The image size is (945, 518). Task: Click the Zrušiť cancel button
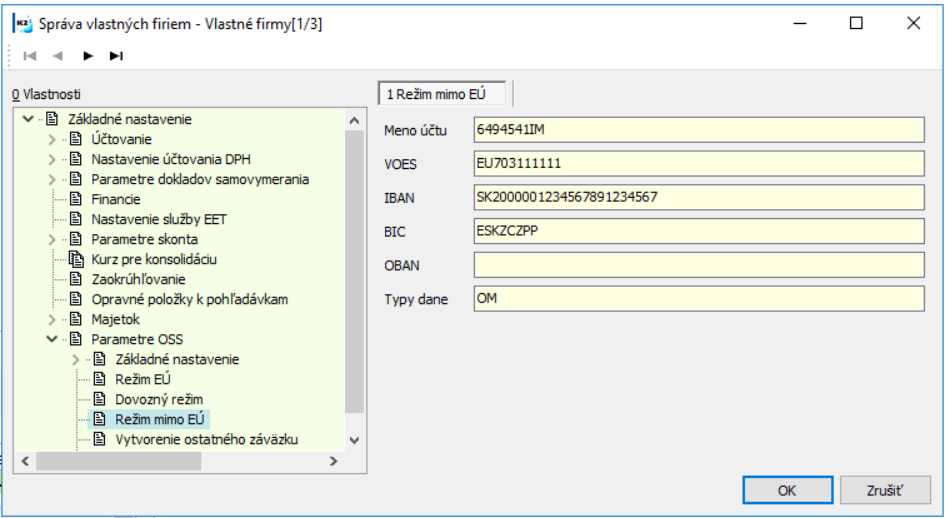885,490
